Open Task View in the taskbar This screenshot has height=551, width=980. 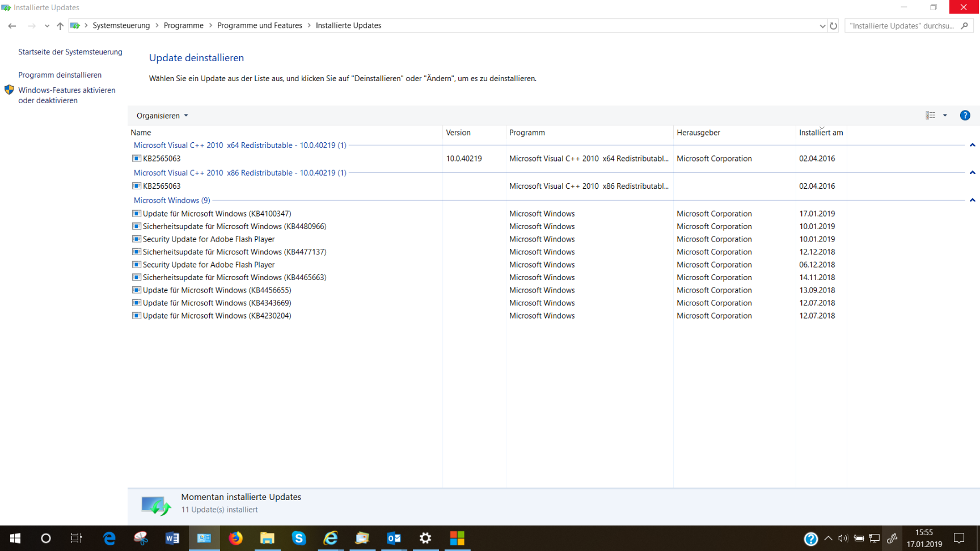(77, 538)
